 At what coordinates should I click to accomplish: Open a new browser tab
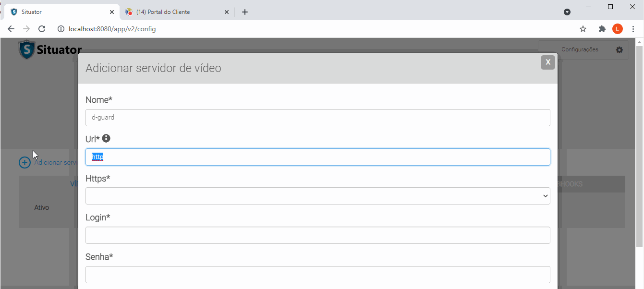tap(245, 12)
